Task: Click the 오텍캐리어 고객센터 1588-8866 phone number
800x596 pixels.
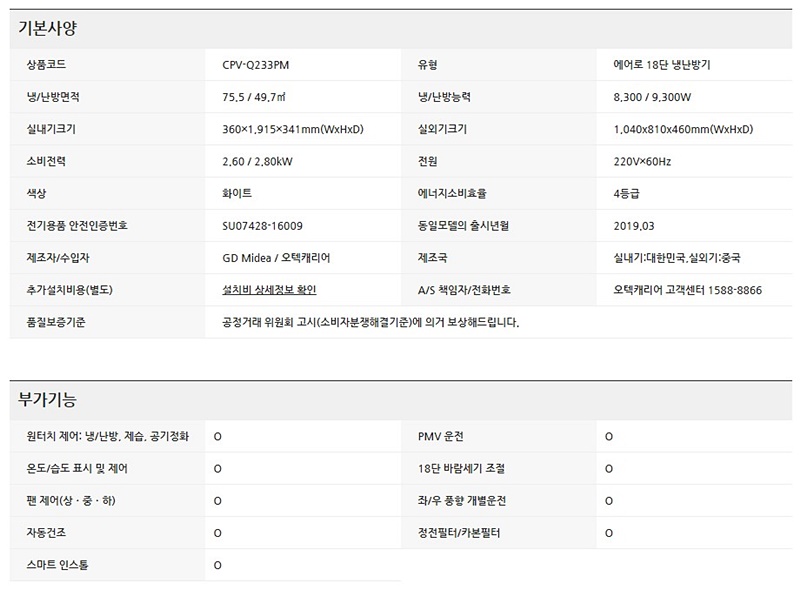Action: tap(687, 290)
